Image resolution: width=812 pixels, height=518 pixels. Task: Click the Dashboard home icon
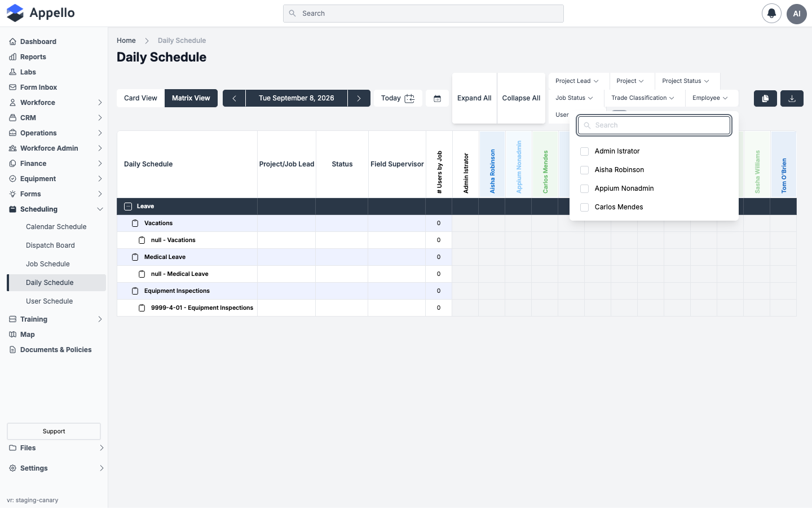[12, 42]
